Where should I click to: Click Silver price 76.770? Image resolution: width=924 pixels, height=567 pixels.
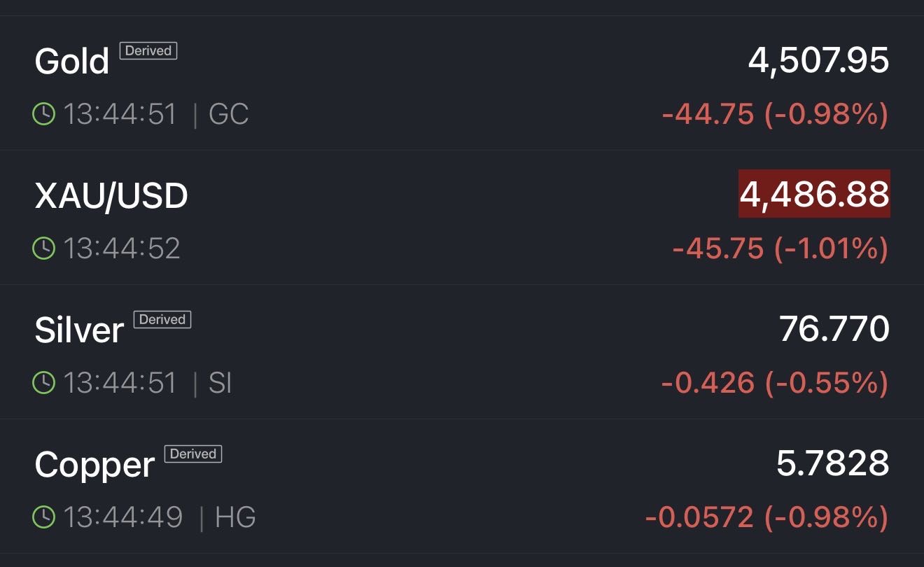click(x=834, y=329)
